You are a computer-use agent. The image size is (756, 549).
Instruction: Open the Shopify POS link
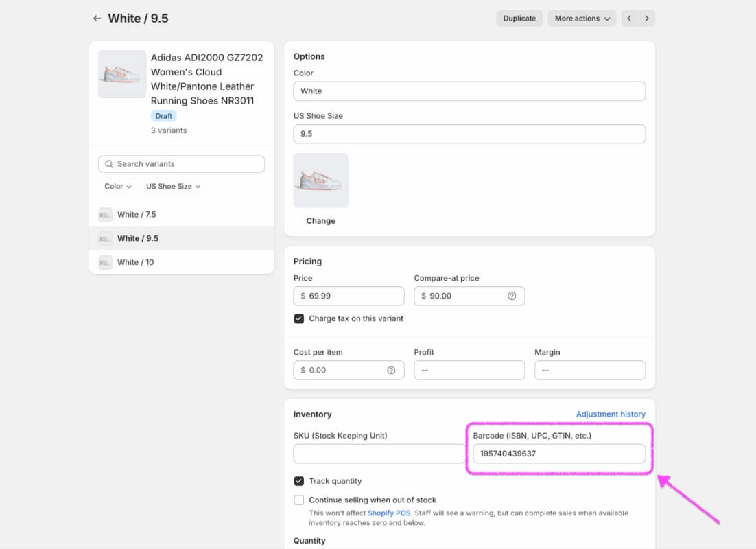(x=389, y=513)
